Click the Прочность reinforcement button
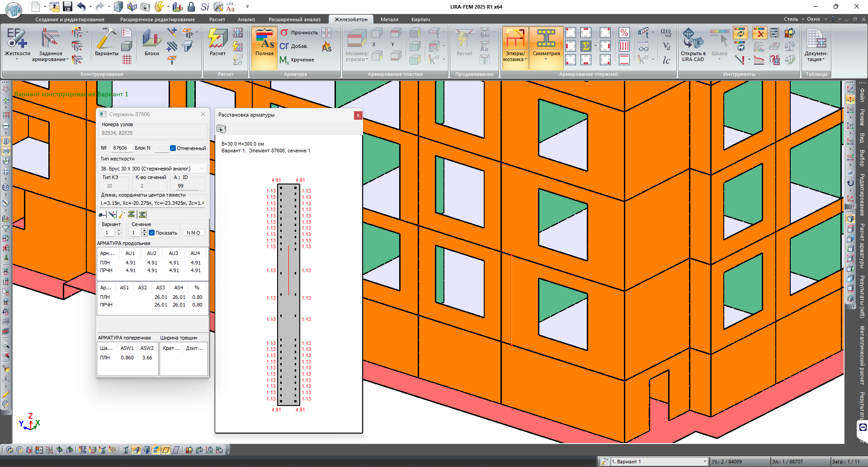This screenshot has height=467, width=868. click(x=299, y=33)
